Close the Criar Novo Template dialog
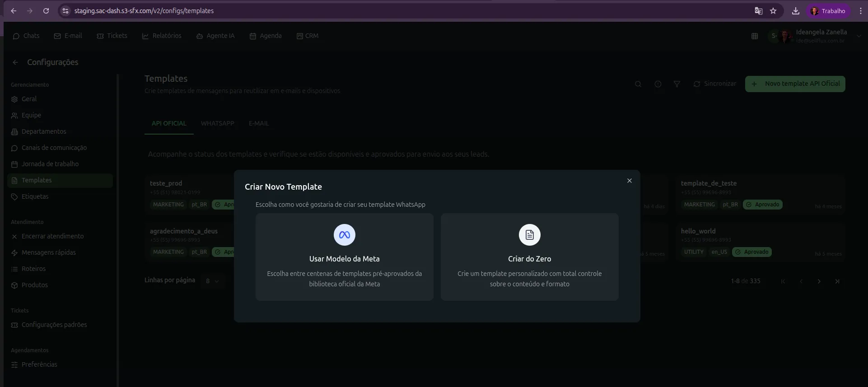The height and width of the screenshot is (387, 868). 630,181
